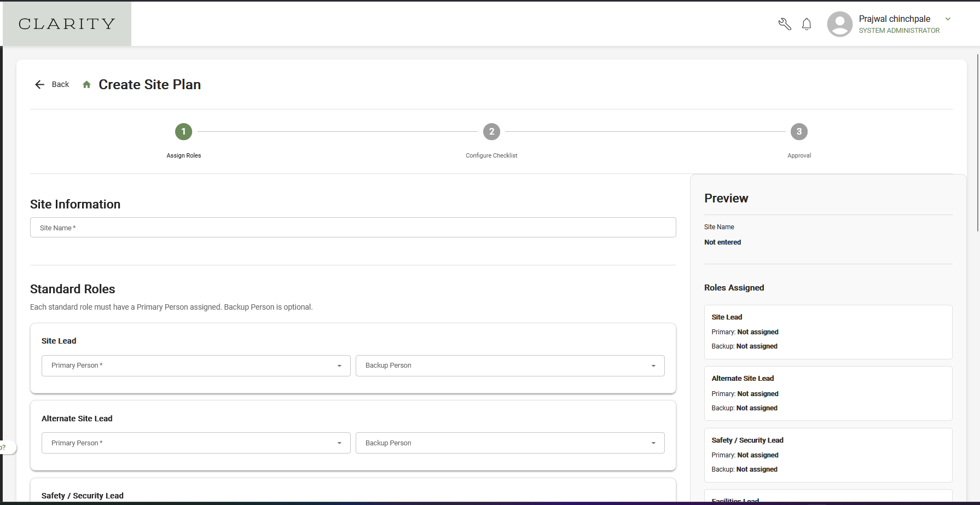Click the Site Lead card title
Screen dimensions: 980x505
coord(59,341)
